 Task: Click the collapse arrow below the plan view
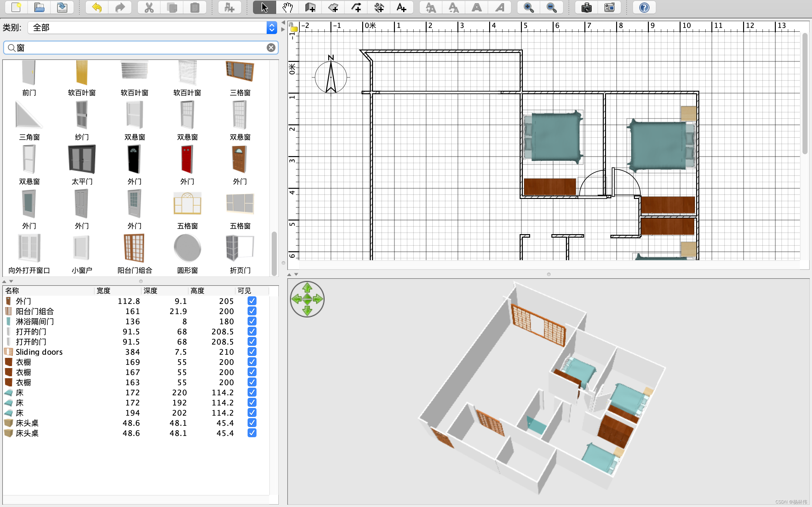[x=289, y=274]
